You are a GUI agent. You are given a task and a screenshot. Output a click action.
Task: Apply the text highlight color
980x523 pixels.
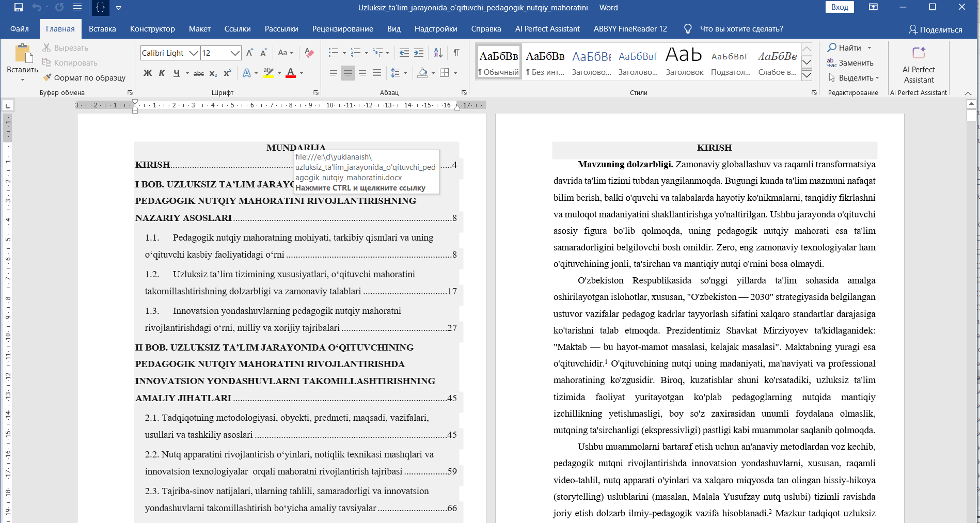[x=268, y=73]
